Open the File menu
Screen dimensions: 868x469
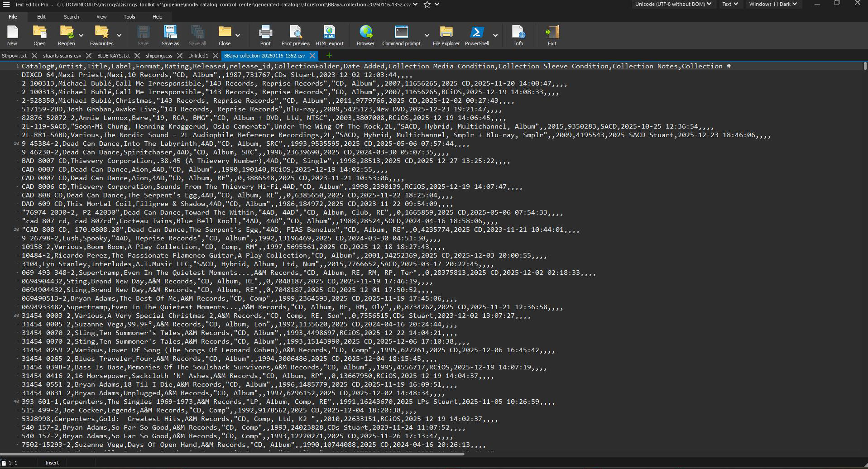(13, 17)
